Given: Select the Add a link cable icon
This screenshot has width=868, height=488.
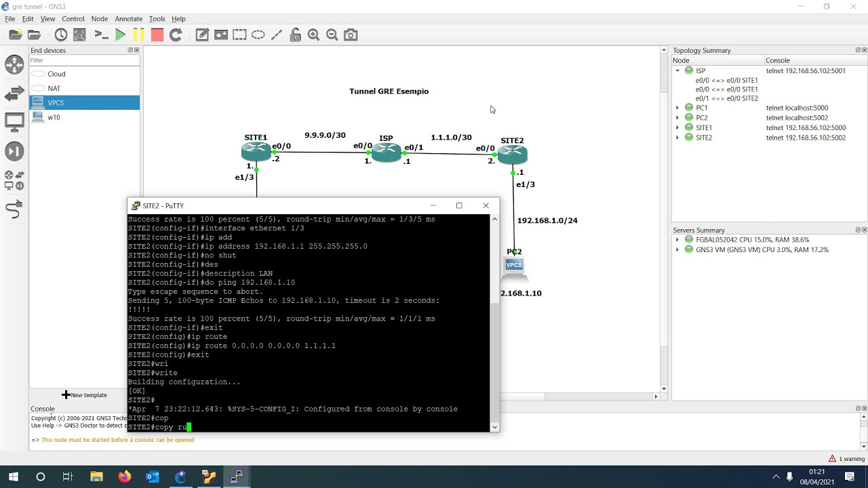Looking at the screenshot, I should click(x=14, y=210).
